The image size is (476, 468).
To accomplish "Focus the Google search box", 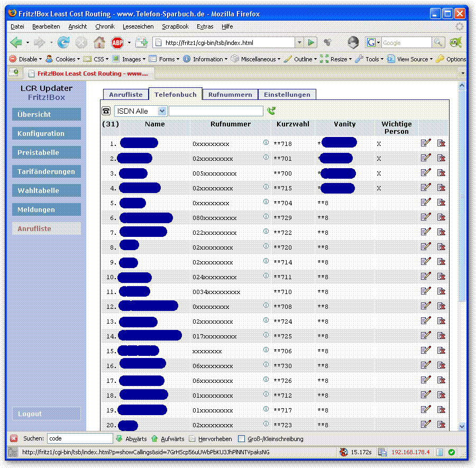I will (x=407, y=43).
